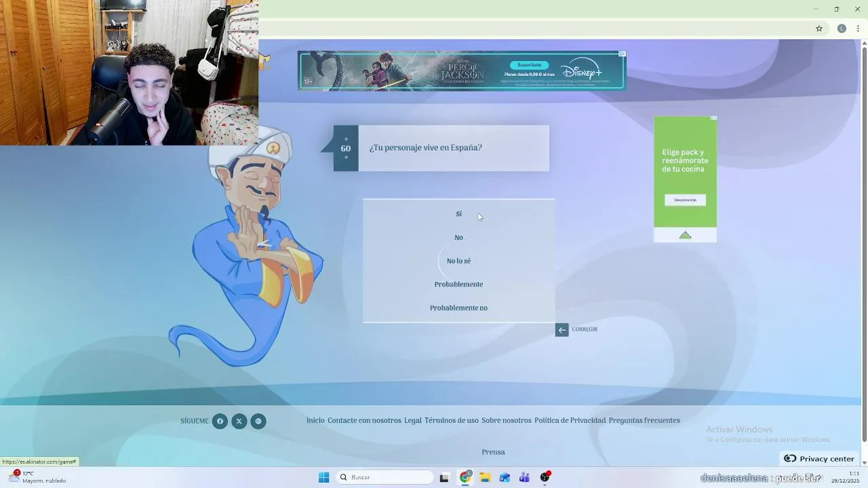Click the 'Suscríbete' button in Disney+ banner
Viewport: 868px width, 488px height.
[530, 65]
